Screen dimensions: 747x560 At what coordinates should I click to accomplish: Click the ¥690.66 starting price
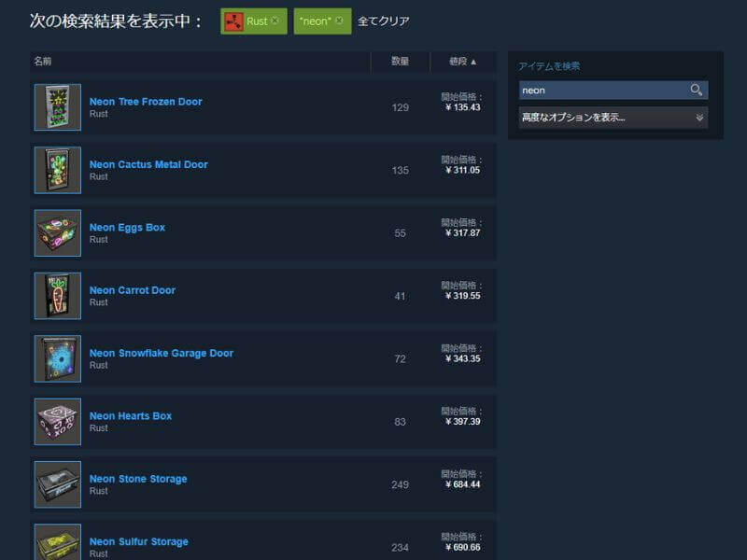pyautogui.click(x=462, y=547)
